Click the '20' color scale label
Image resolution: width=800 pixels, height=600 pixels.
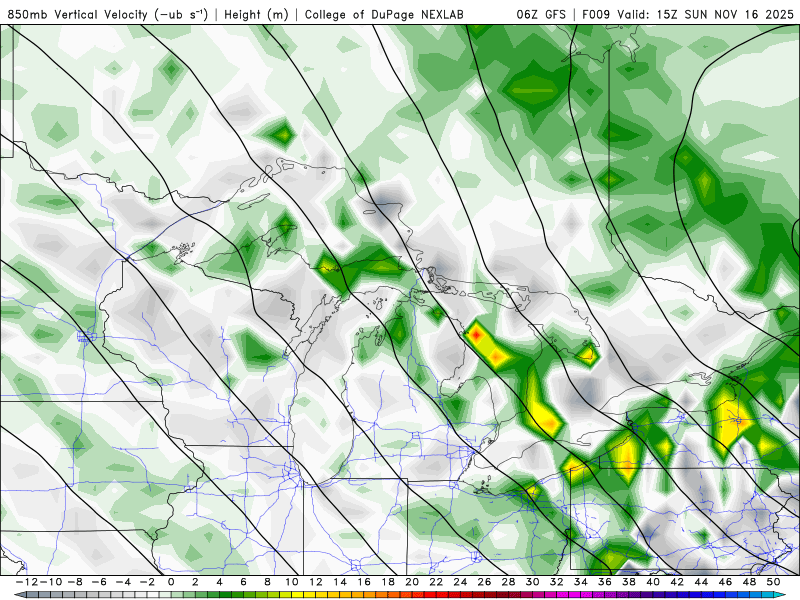412,582
